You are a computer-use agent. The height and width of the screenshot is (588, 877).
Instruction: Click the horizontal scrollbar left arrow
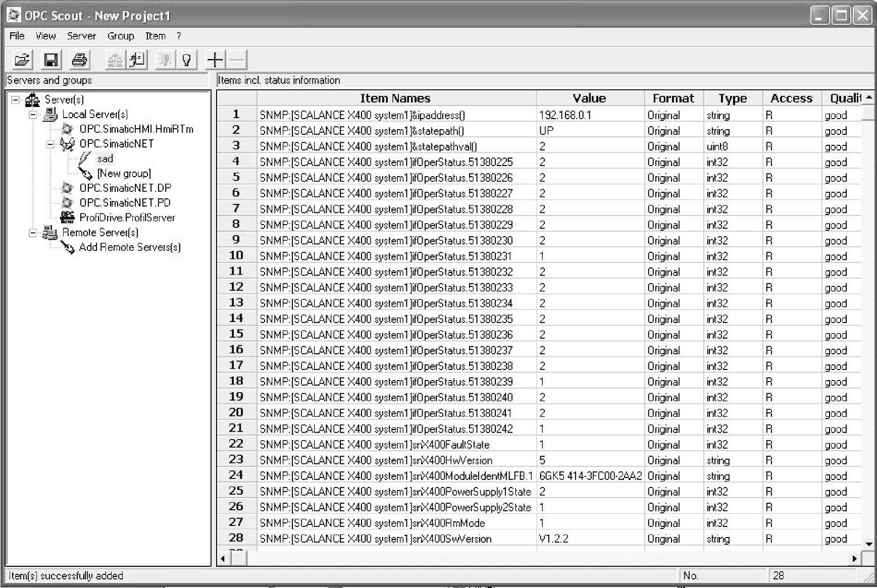(x=224, y=559)
